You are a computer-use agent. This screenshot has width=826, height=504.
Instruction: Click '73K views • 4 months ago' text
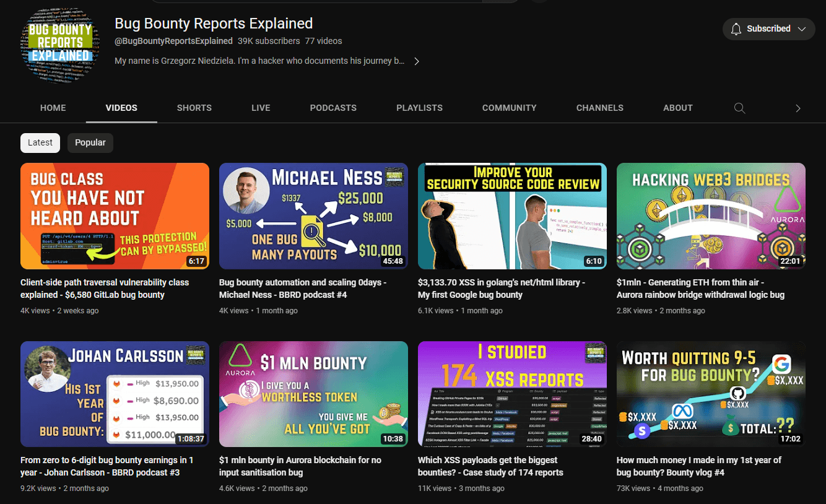click(660, 489)
